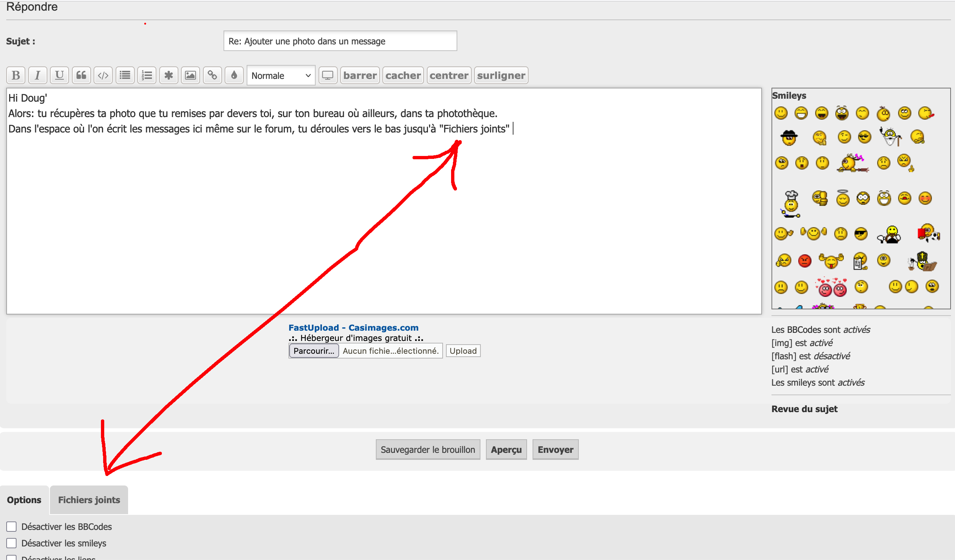This screenshot has width=955, height=560.
Task: Open the font color picker droplet
Action: click(234, 75)
